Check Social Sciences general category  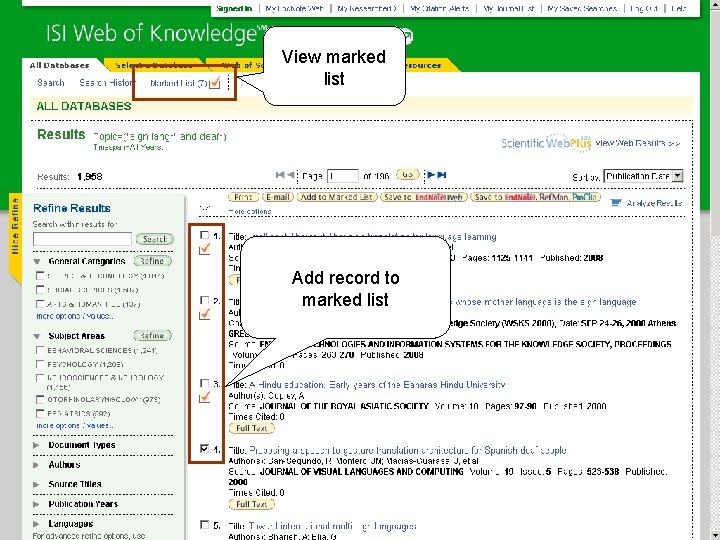point(40,290)
